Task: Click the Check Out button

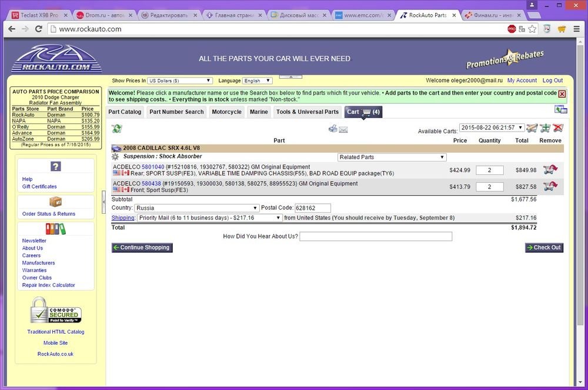Action: pyautogui.click(x=544, y=247)
